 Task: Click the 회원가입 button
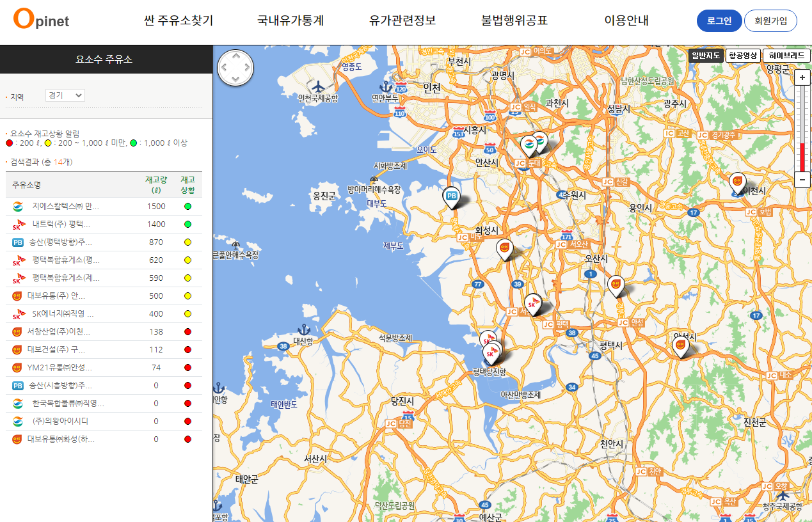770,20
